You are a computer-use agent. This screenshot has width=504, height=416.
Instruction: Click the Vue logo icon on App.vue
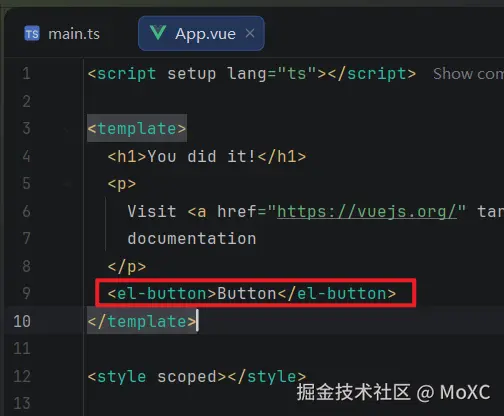tap(158, 33)
